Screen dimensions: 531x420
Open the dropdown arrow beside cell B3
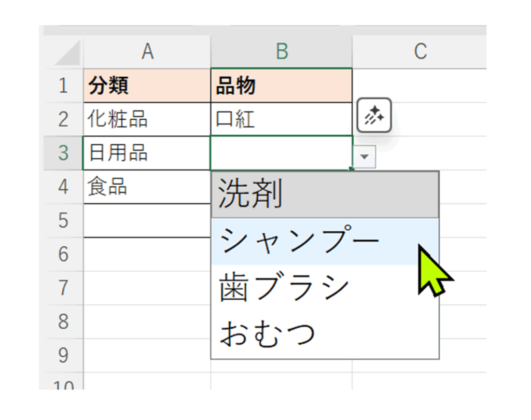point(367,157)
